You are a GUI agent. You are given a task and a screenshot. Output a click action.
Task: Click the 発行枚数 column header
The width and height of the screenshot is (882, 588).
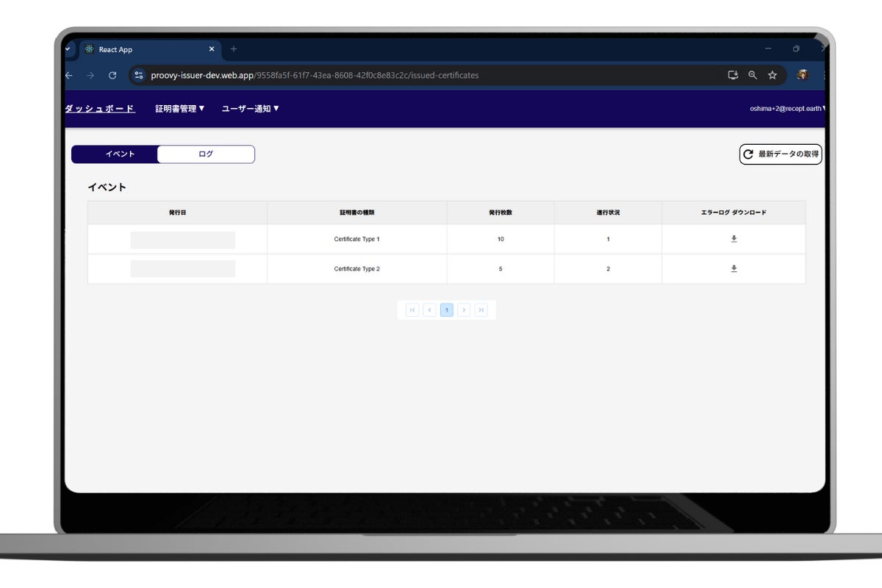click(x=501, y=212)
